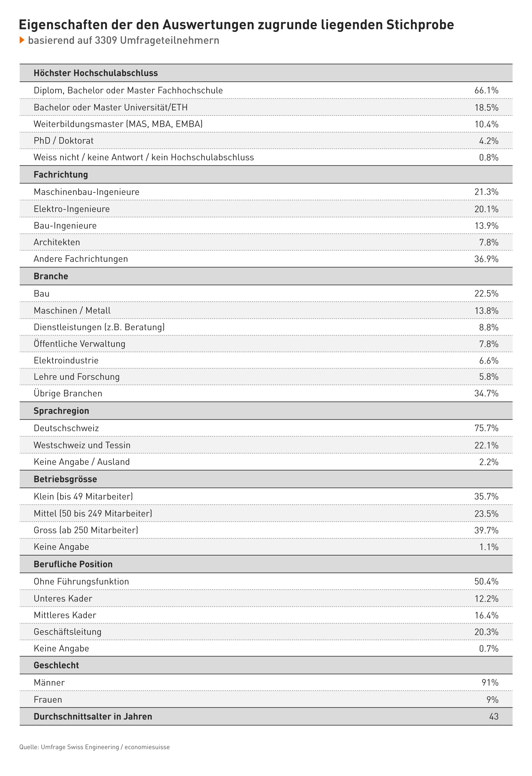This screenshot has height=776, width=532.
Task: Select the Frauen 9% value
Action: pos(492,700)
